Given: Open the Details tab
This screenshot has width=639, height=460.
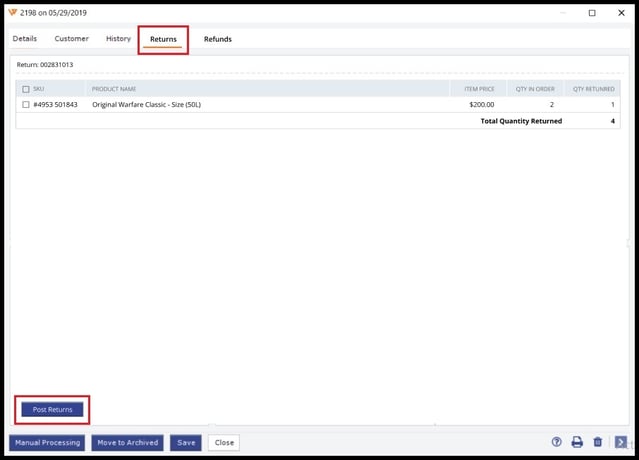Looking at the screenshot, I should click(x=25, y=39).
